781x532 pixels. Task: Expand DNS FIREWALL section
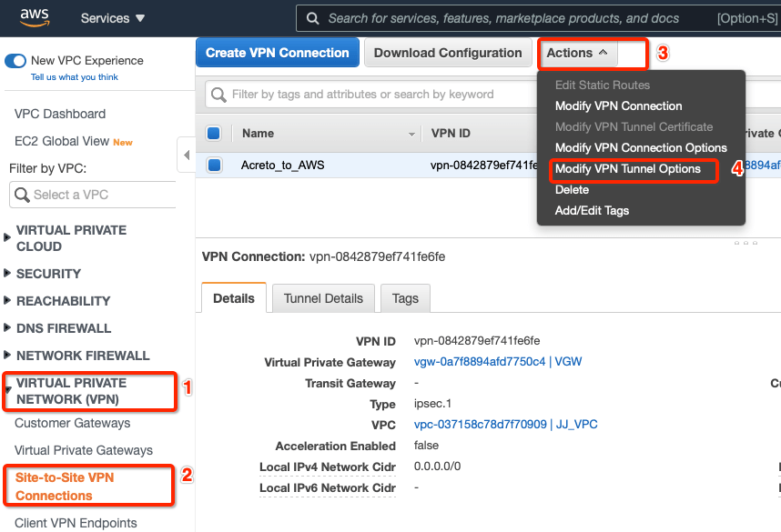(x=7, y=327)
